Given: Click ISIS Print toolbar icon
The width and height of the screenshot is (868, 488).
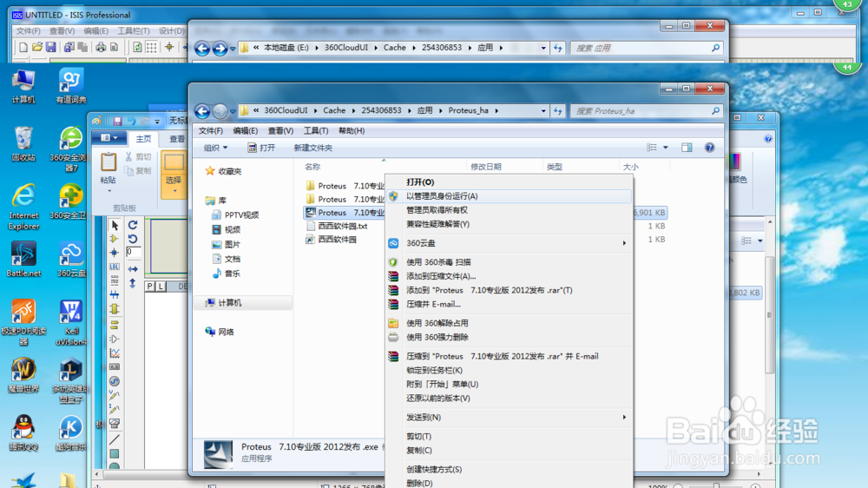Looking at the screenshot, I should click(x=101, y=48).
